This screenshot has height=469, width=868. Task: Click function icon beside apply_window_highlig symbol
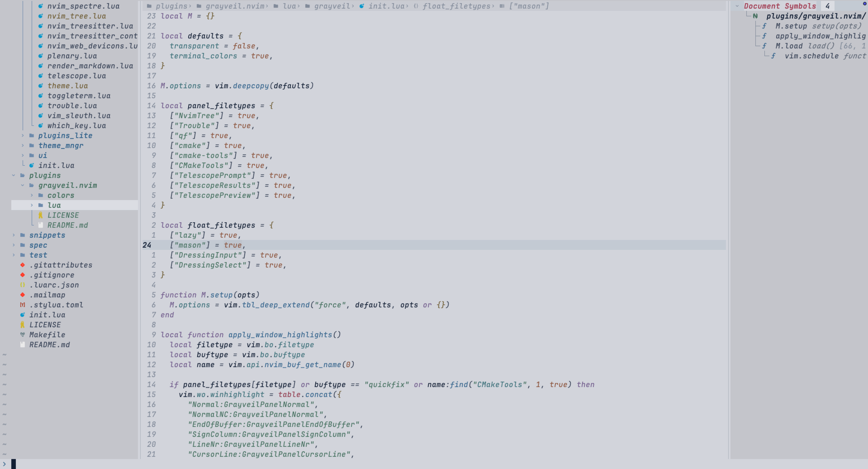tap(764, 36)
